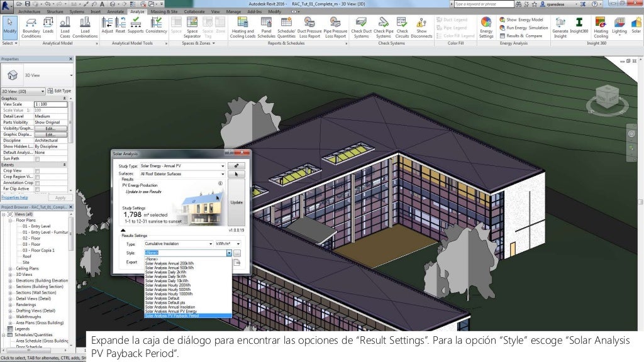644x362 pixels.
Task: Click the Loads tool icon
Action: coord(48,25)
